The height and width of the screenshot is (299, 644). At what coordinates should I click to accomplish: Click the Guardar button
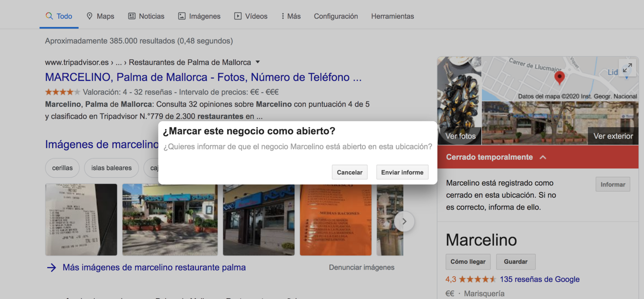pyautogui.click(x=516, y=262)
